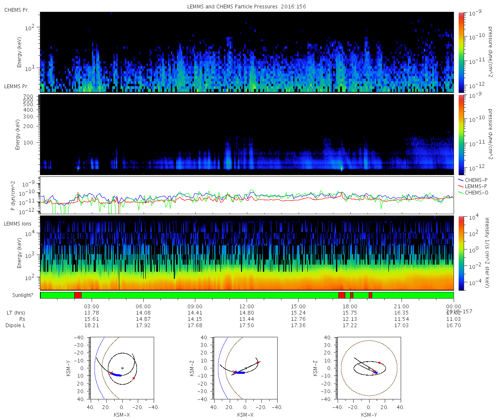Click the 'LT (hrs)' row label

tap(16, 313)
